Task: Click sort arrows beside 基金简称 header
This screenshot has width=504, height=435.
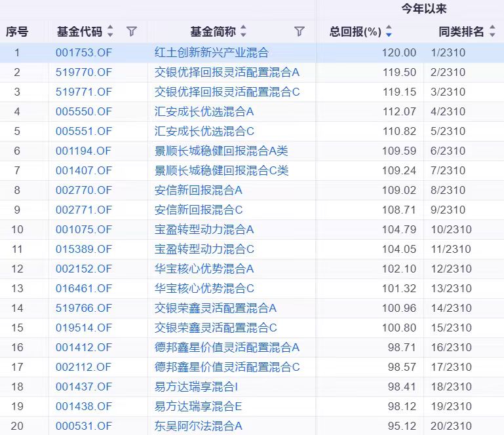Action: (244, 31)
